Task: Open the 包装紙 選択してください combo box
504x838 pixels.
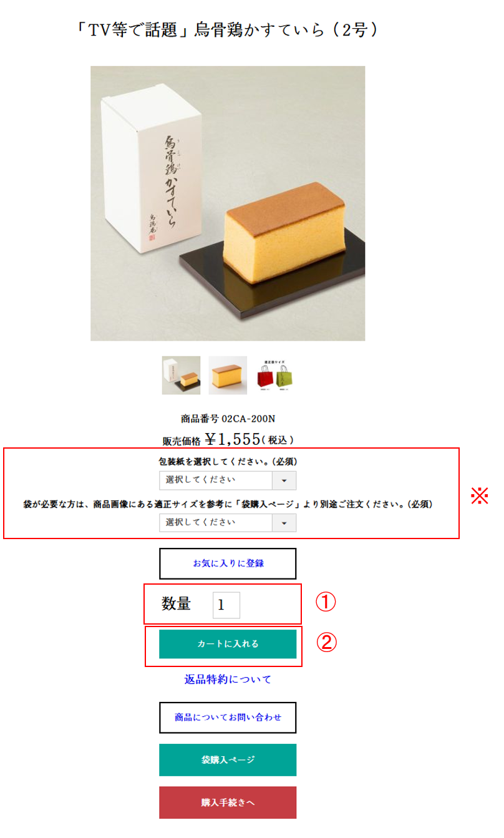Action: [x=228, y=480]
